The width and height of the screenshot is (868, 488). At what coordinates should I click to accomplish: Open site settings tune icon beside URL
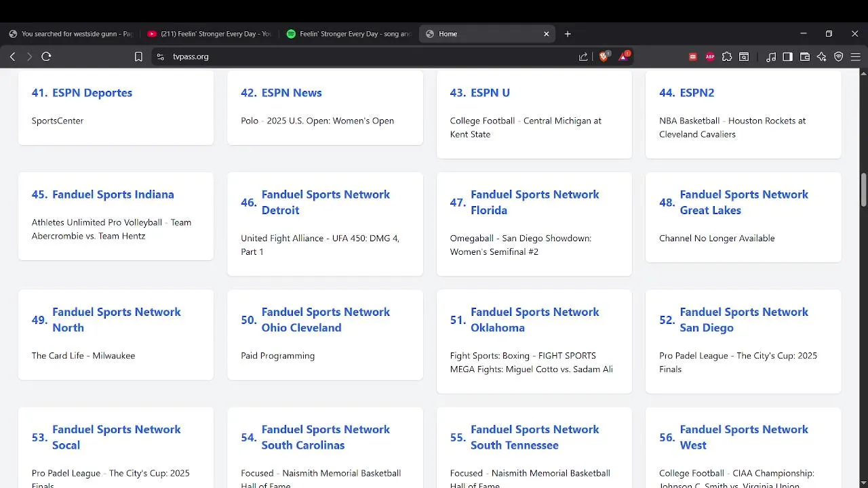pyautogui.click(x=161, y=57)
